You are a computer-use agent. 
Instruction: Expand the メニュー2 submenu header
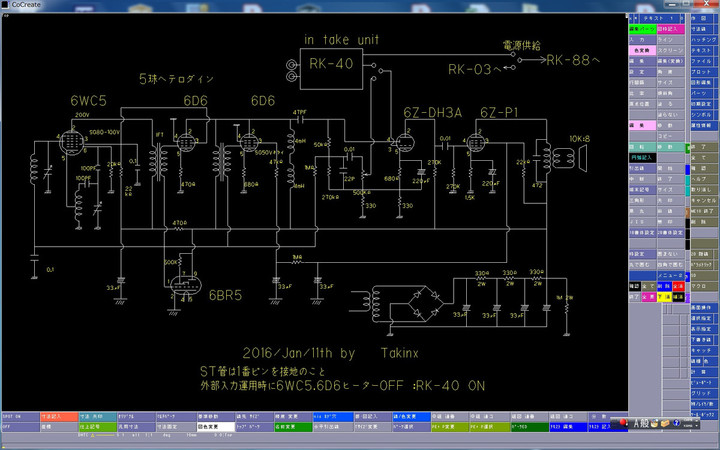(x=672, y=274)
